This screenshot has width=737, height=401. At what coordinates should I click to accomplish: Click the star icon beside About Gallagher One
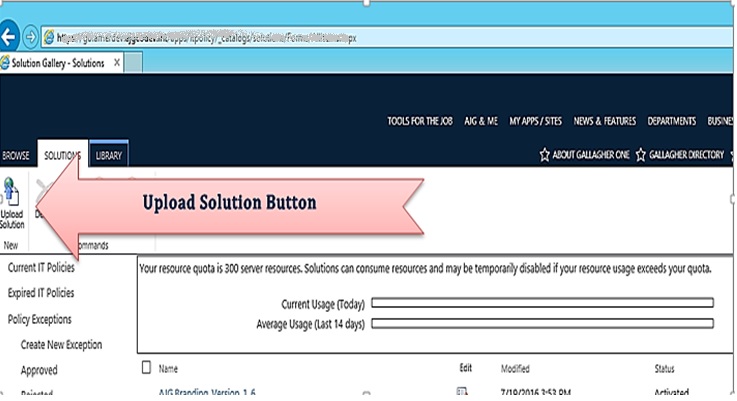pyautogui.click(x=544, y=155)
